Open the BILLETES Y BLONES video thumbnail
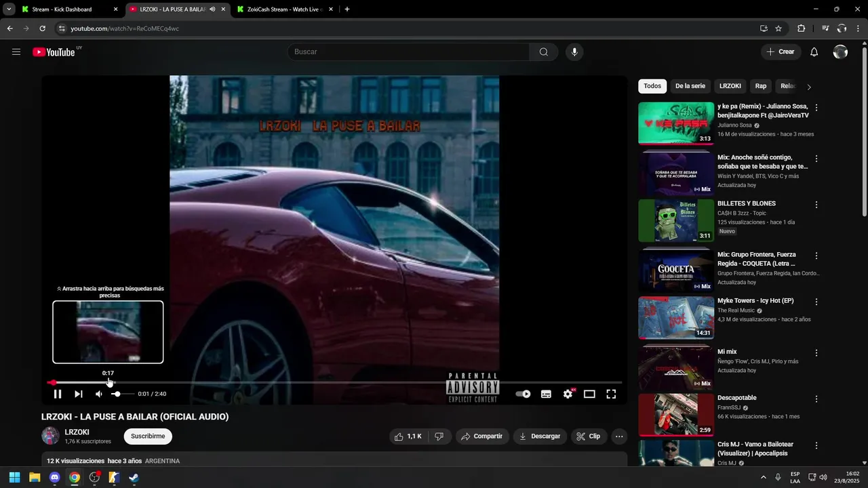The height and width of the screenshot is (488, 868). [x=676, y=220]
